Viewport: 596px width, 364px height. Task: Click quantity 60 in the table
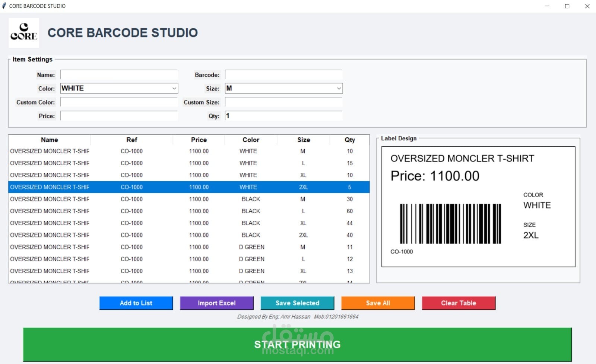tap(350, 211)
